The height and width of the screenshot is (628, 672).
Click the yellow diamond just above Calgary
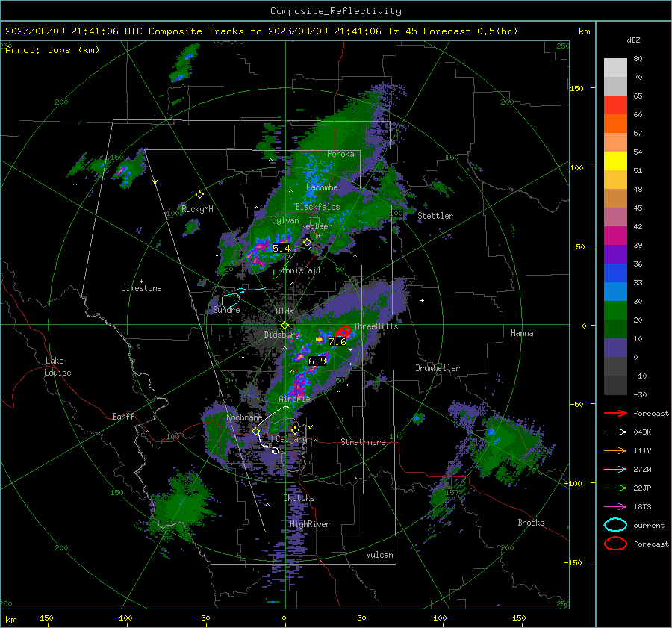pyautogui.click(x=295, y=430)
